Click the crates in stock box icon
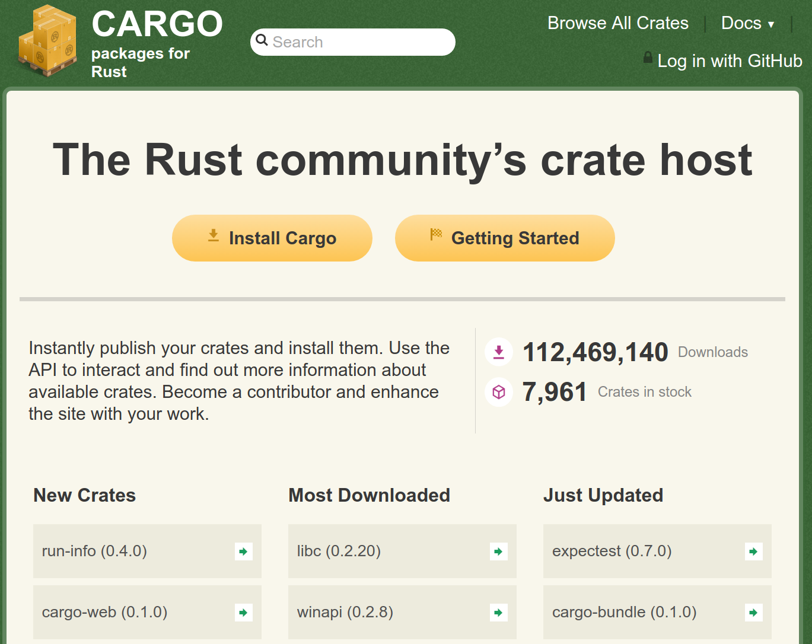 pyautogui.click(x=499, y=392)
